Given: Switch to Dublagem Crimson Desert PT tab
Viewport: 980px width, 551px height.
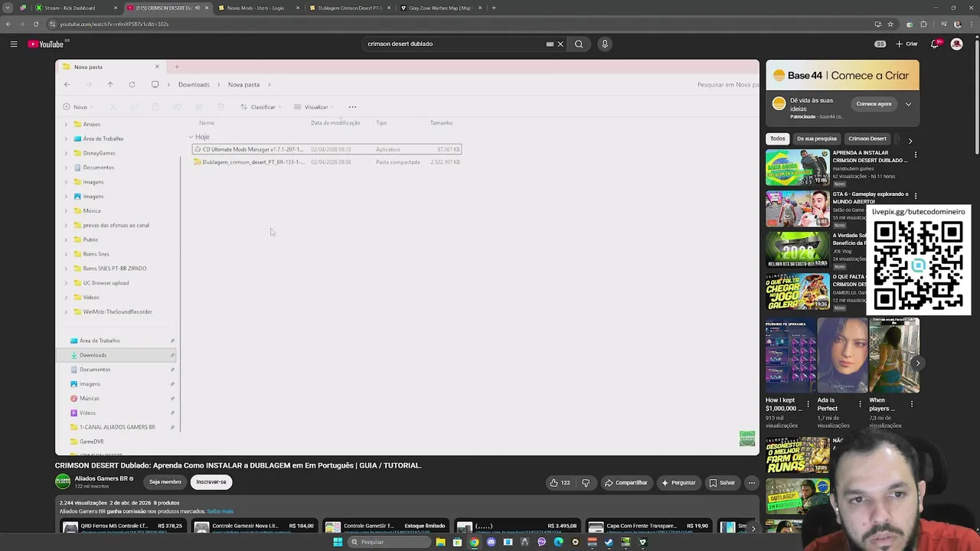Looking at the screenshot, I should pyautogui.click(x=349, y=8).
